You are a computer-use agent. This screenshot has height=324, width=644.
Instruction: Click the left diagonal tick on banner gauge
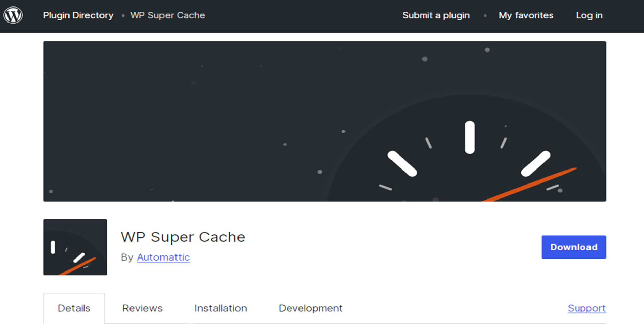[x=402, y=164]
